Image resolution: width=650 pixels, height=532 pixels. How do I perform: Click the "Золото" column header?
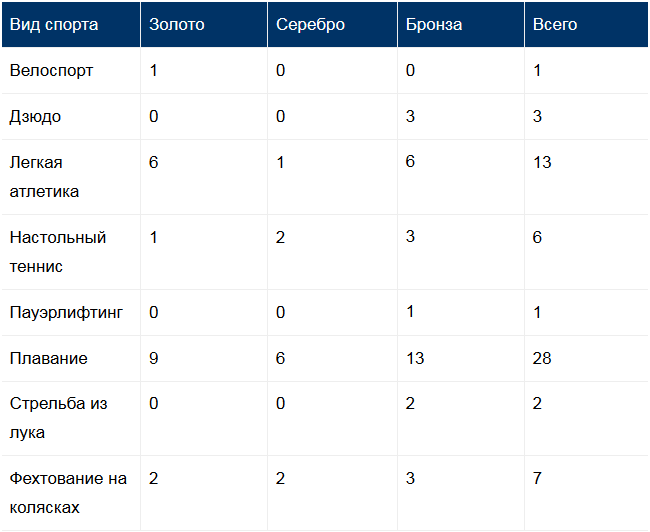[x=176, y=24]
